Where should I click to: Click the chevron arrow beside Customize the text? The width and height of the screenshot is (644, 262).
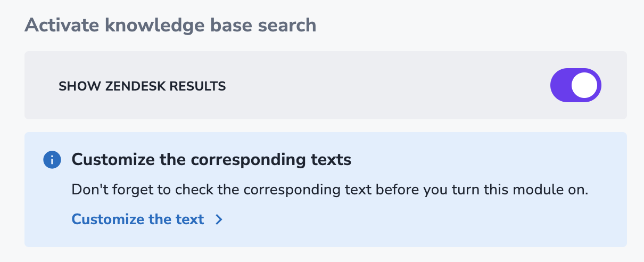tap(219, 219)
